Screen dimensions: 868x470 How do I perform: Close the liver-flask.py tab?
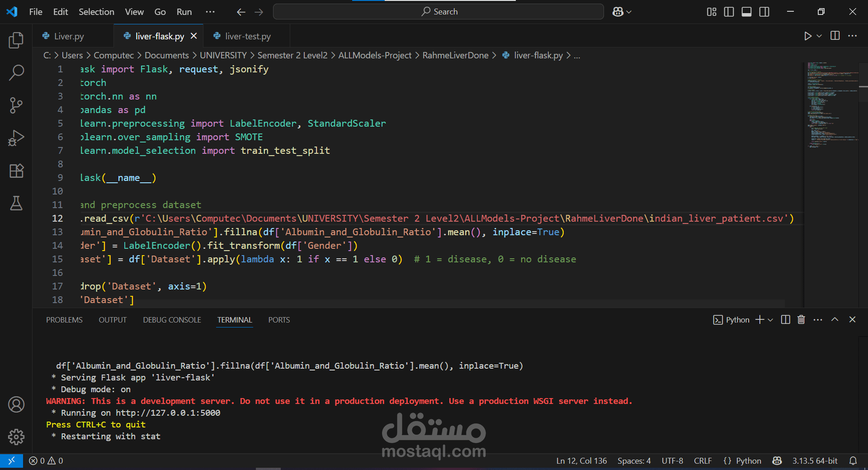pos(193,36)
